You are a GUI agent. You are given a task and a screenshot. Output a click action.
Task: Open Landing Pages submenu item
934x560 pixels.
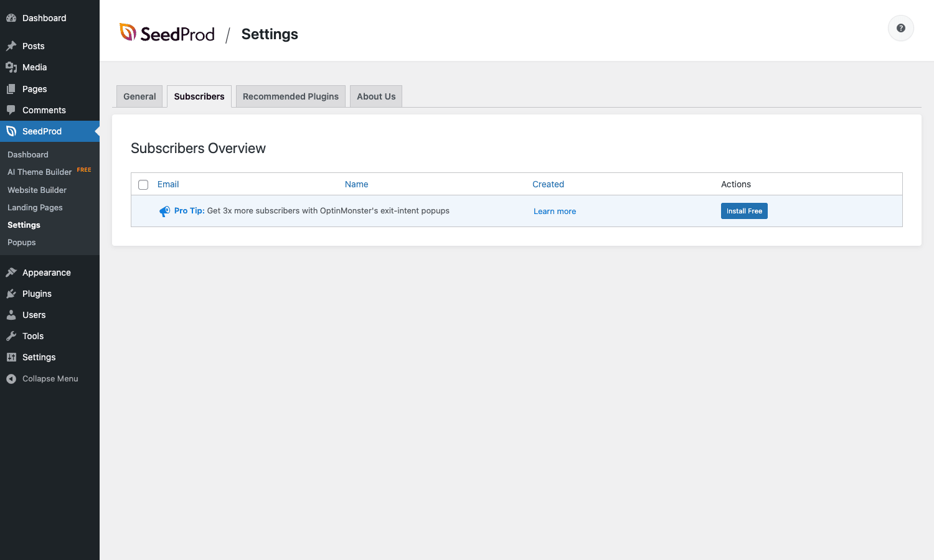[35, 207]
